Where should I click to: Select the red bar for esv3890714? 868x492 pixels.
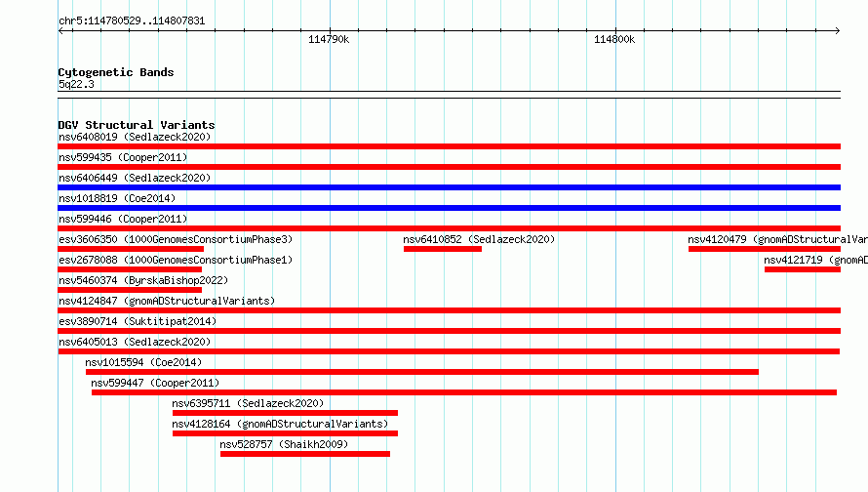449,331
